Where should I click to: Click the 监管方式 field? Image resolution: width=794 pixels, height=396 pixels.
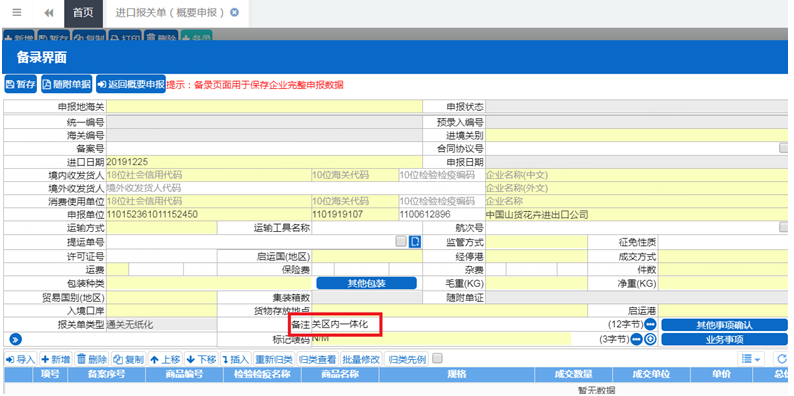[x=537, y=242]
